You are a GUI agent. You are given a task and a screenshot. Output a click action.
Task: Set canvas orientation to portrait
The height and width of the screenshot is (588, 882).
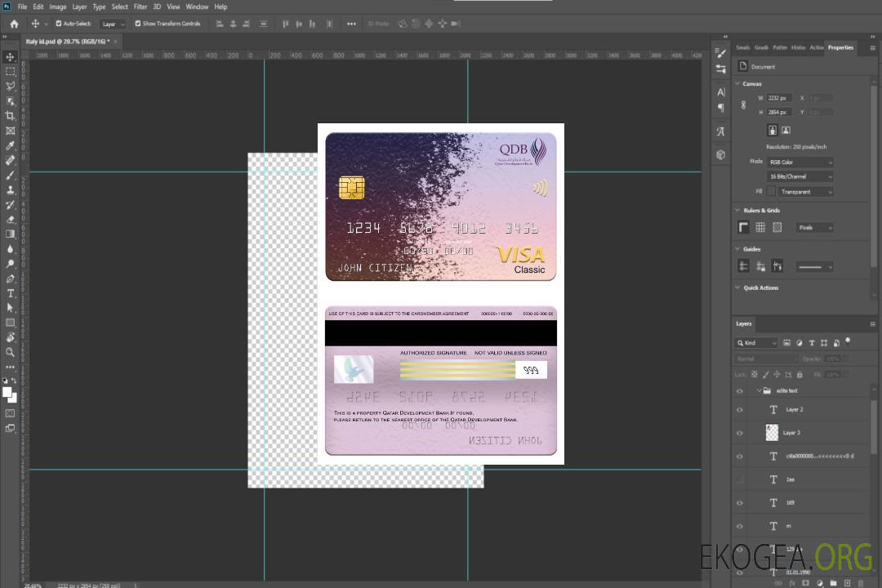click(x=773, y=130)
